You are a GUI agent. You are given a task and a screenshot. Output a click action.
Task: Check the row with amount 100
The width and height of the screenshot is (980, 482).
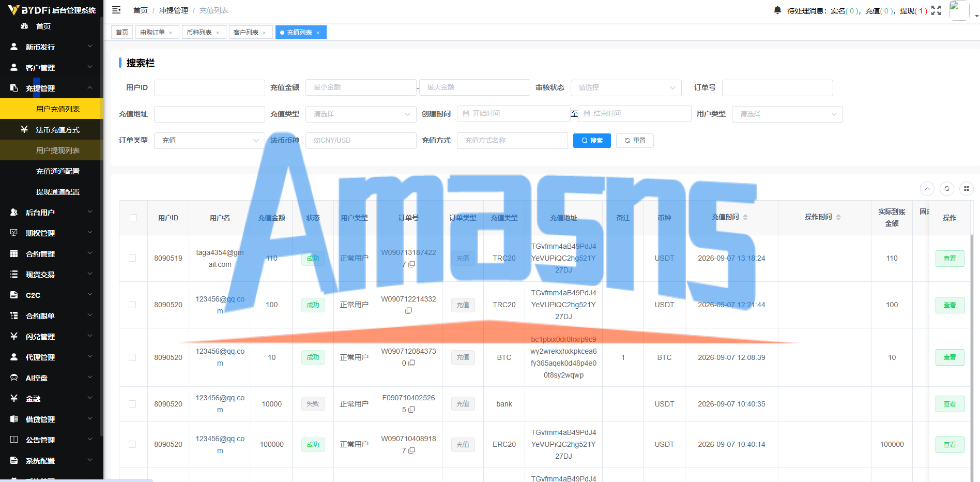coord(132,305)
